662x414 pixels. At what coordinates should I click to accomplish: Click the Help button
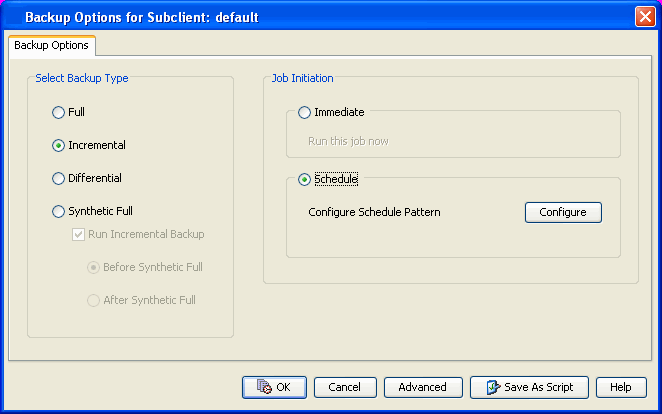[x=621, y=387]
